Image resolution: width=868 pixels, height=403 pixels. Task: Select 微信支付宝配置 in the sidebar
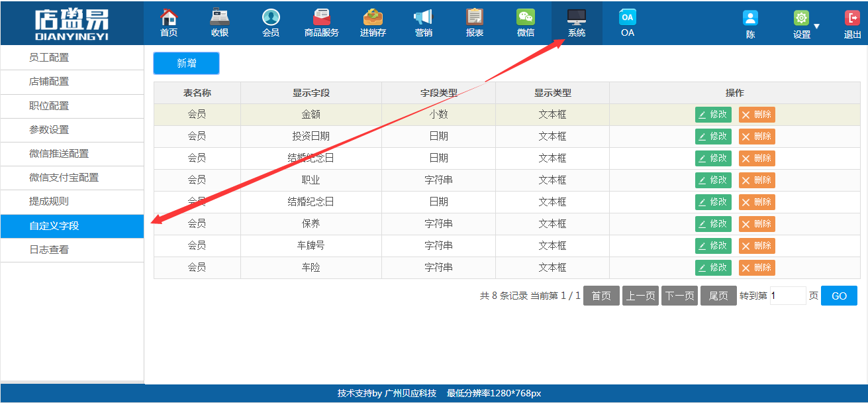(x=72, y=178)
